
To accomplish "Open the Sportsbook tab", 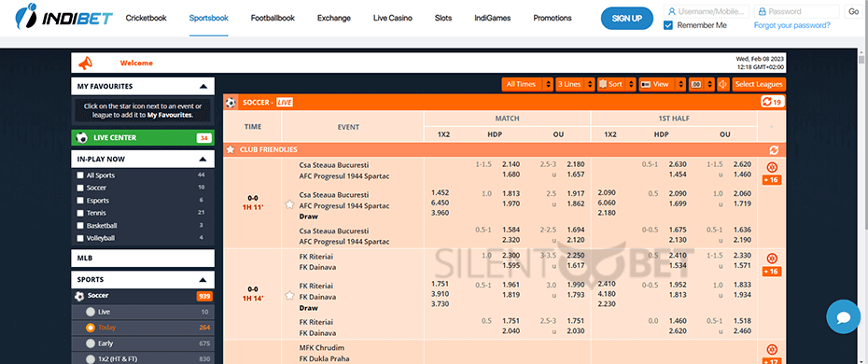I will tap(209, 19).
